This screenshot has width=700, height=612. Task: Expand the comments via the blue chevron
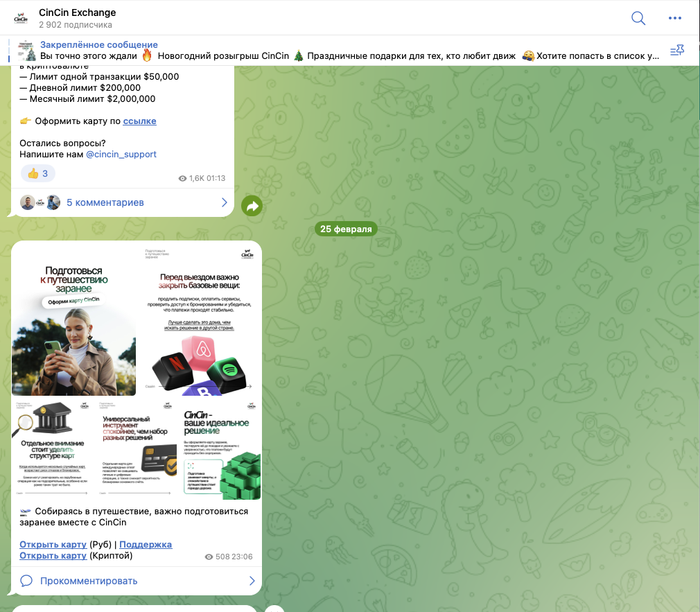[223, 202]
